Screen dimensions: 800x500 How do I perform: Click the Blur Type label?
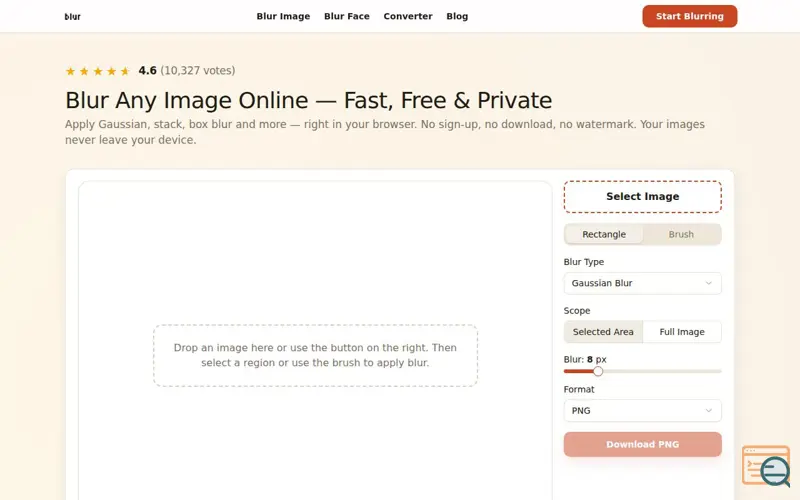tap(584, 262)
